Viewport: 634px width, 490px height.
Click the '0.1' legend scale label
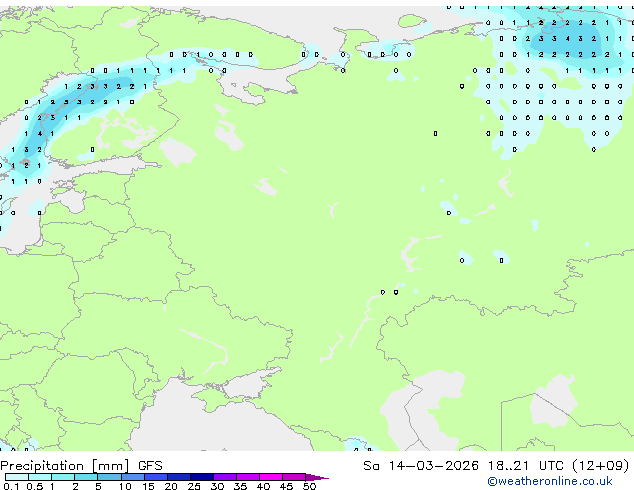pos(11,486)
